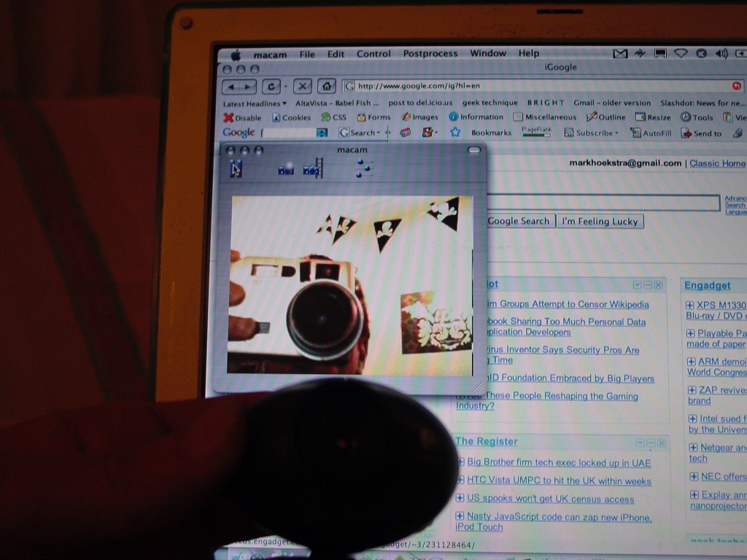
Task: Open the Control menu
Action: point(373,54)
